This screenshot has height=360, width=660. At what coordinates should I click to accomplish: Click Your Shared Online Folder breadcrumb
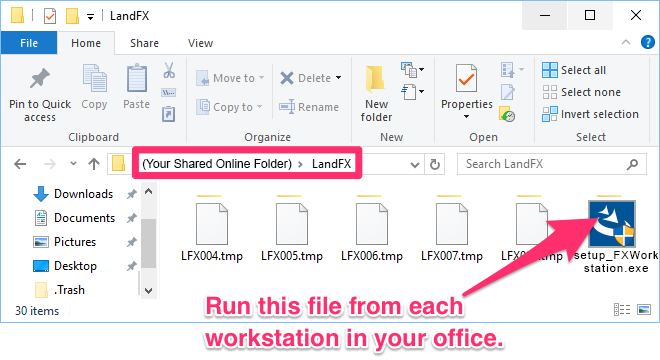click(x=217, y=164)
